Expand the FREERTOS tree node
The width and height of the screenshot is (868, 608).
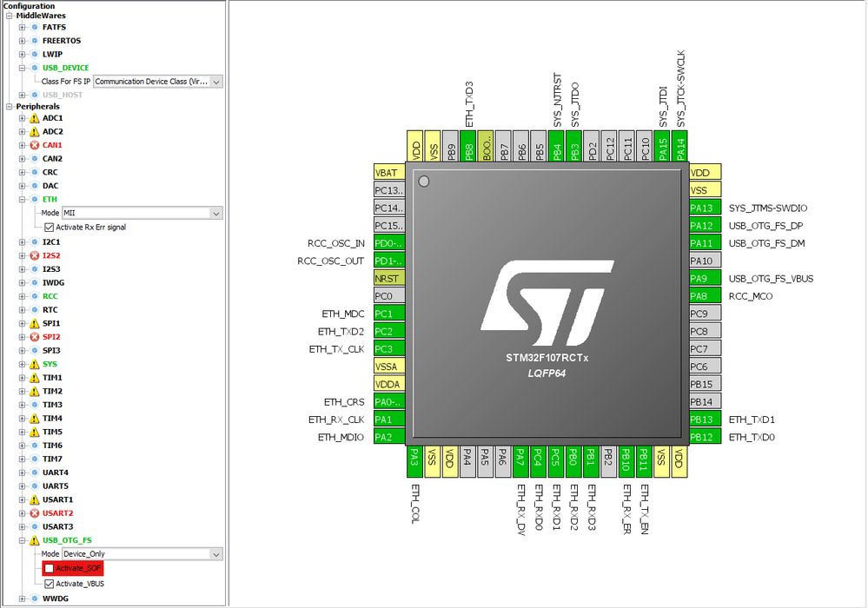pos(22,40)
